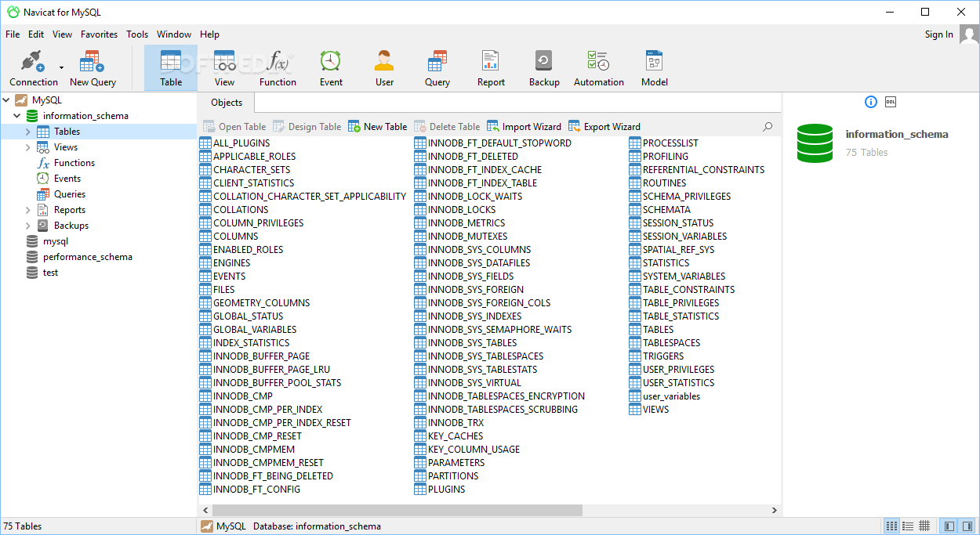980x535 pixels.
Task: Click the Design Table button
Action: 307,126
